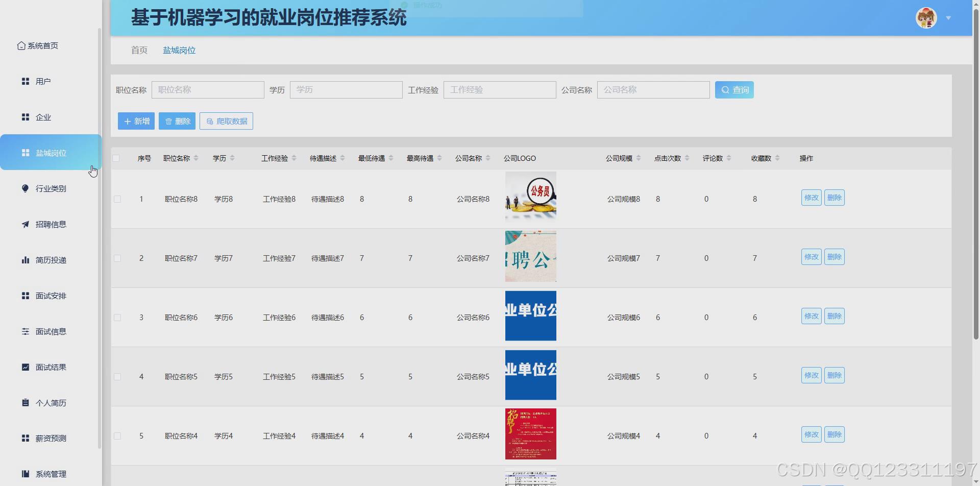Focus the 公司名称 search field
The width and height of the screenshot is (980, 486).
coord(653,90)
